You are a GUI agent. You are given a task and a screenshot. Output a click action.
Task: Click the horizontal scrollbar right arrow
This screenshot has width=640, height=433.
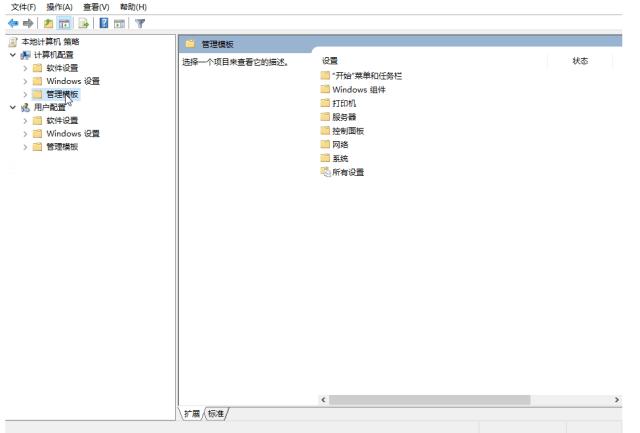click(x=617, y=400)
